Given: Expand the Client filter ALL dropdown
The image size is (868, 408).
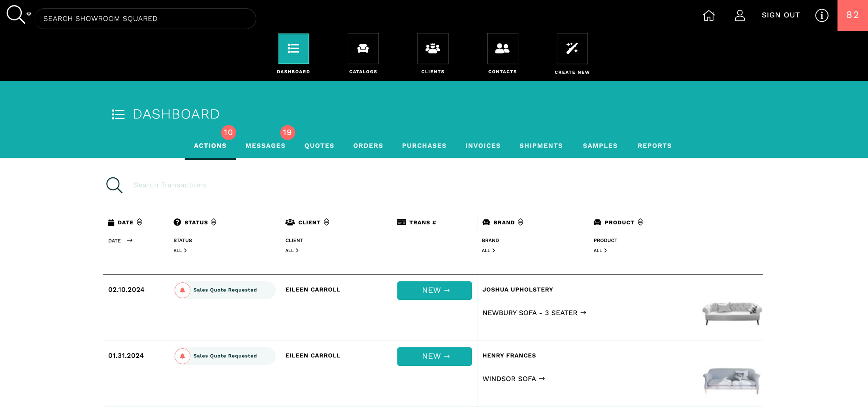Looking at the screenshot, I should click(x=292, y=250).
